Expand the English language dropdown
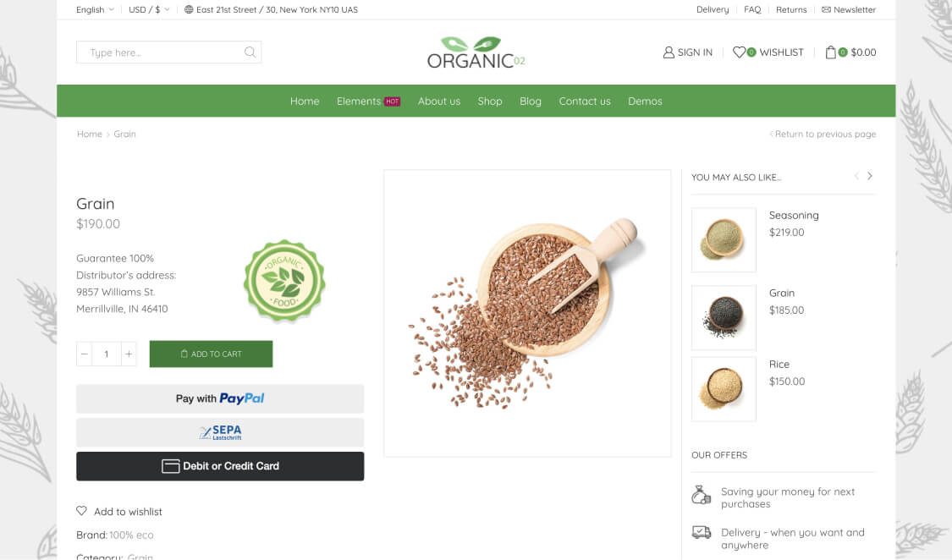952x560 pixels. (x=95, y=9)
